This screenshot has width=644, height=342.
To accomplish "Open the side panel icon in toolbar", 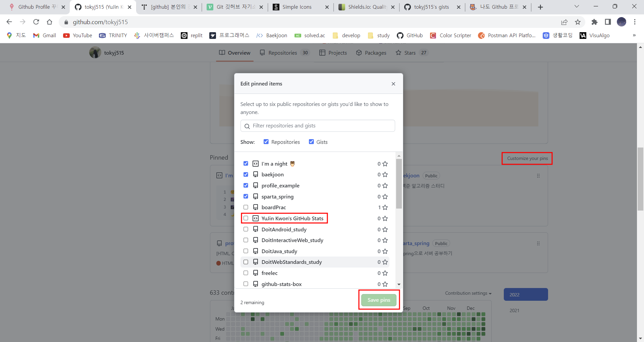I will (608, 22).
